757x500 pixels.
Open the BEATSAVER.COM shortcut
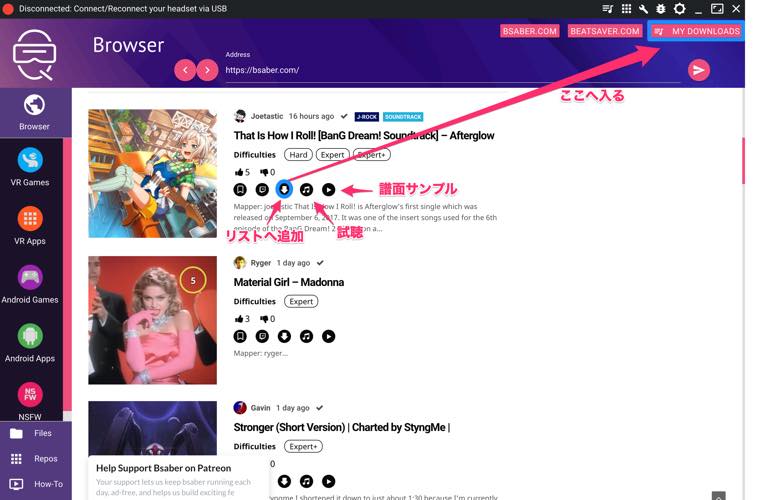click(604, 31)
